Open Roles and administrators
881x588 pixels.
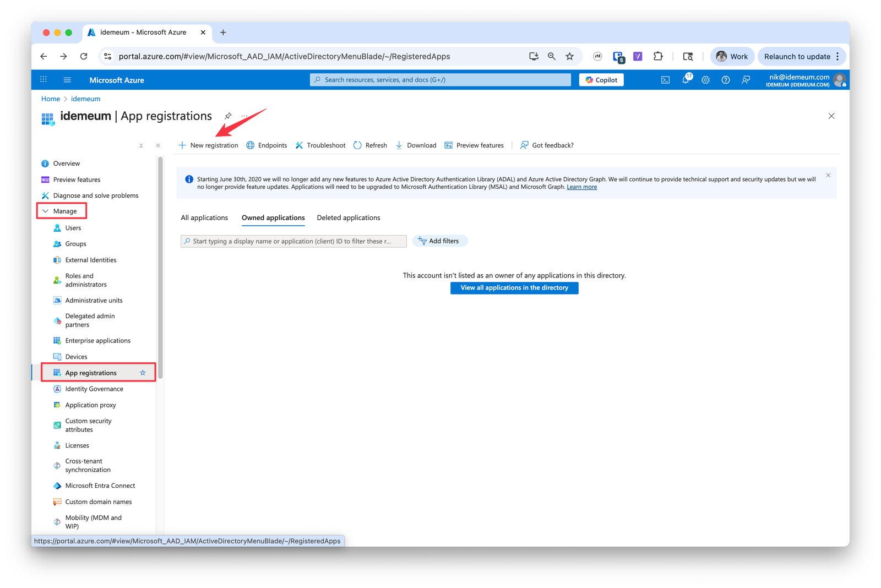[x=86, y=280]
